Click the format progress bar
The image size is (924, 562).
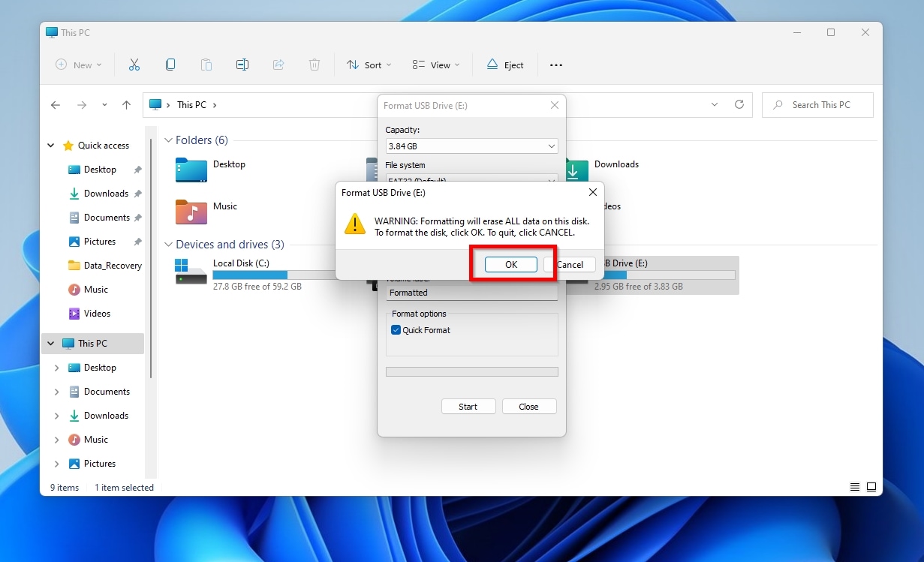(x=471, y=371)
